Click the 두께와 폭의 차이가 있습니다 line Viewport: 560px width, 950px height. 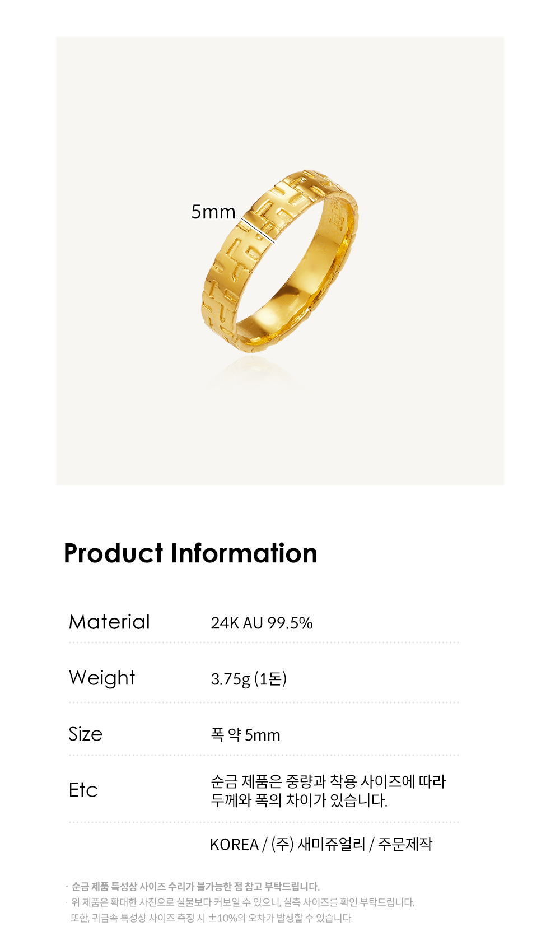[299, 800]
